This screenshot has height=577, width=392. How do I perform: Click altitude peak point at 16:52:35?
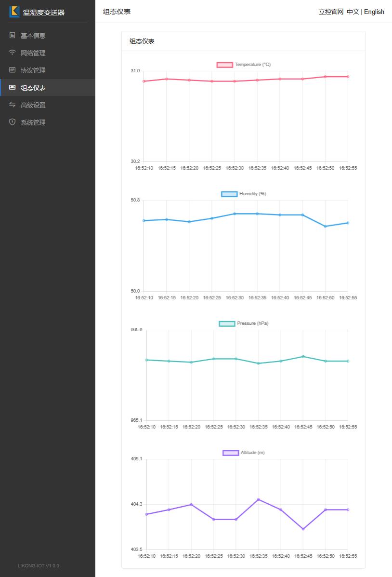pyautogui.click(x=259, y=499)
